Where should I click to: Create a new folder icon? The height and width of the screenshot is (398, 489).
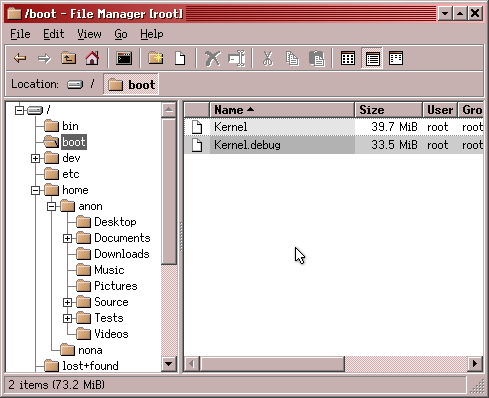(x=156, y=59)
